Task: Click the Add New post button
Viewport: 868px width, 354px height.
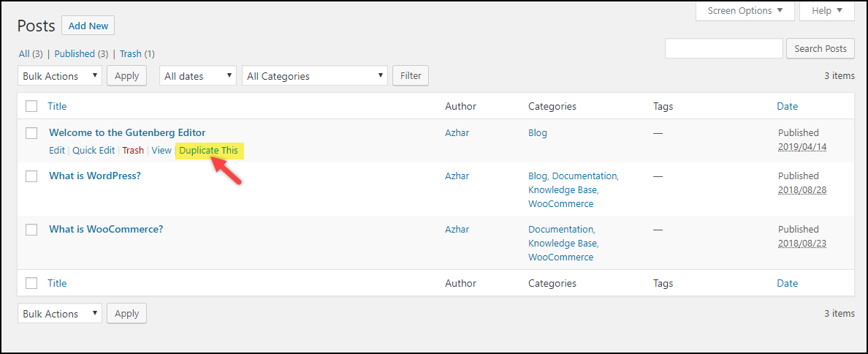Action: click(88, 26)
